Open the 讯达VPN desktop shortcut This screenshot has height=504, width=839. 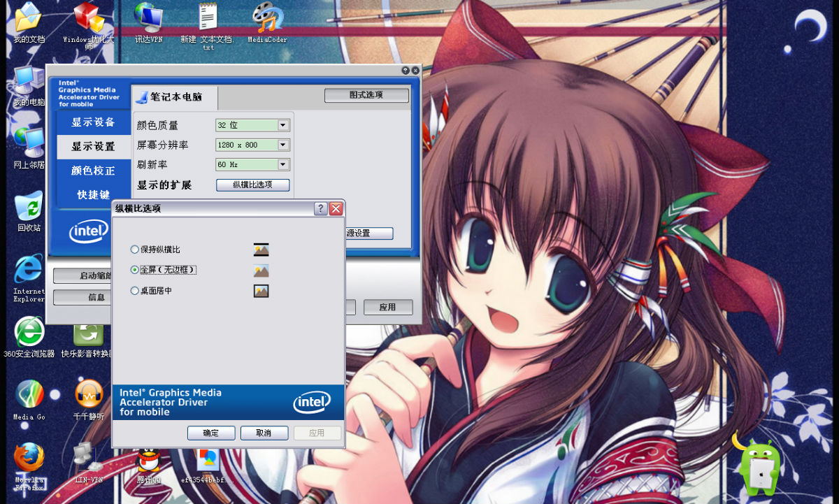coord(148,18)
